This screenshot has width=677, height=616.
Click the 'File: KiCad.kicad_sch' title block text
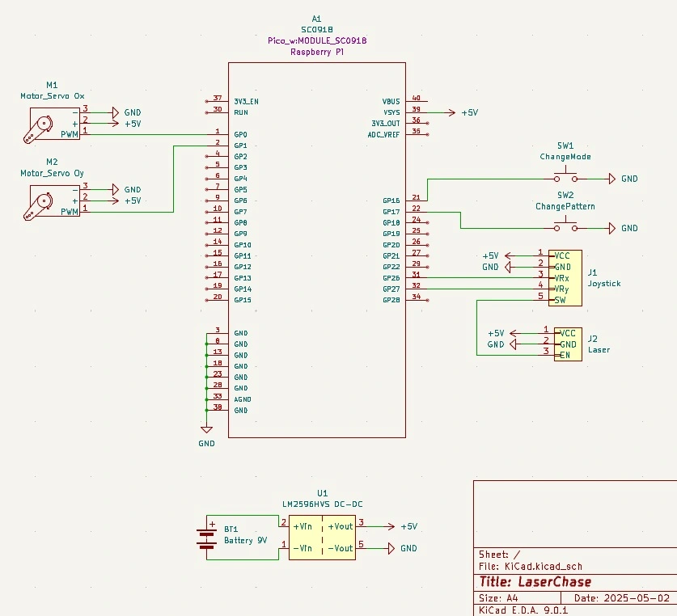point(531,567)
